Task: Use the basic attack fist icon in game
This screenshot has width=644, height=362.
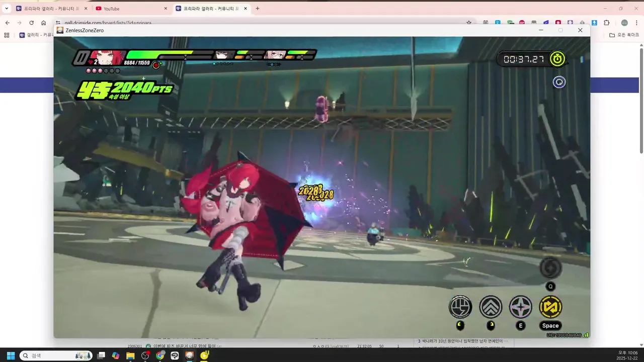Action: (x=460, y=307)
